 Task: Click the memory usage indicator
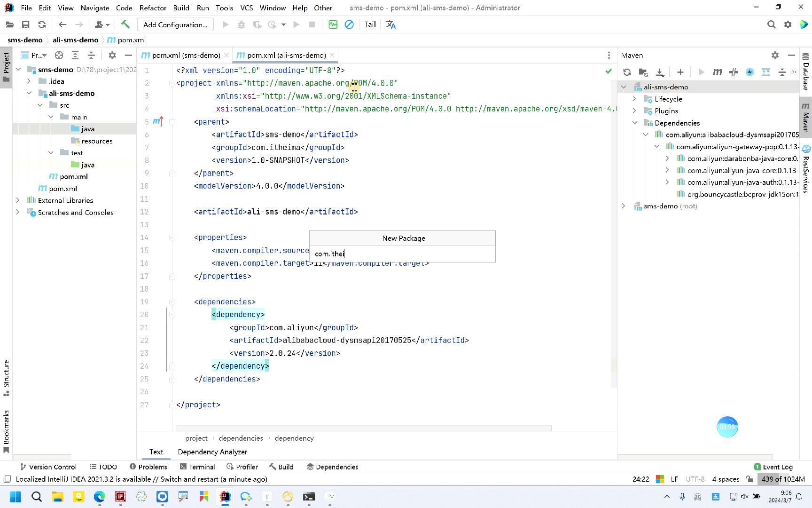783,479
